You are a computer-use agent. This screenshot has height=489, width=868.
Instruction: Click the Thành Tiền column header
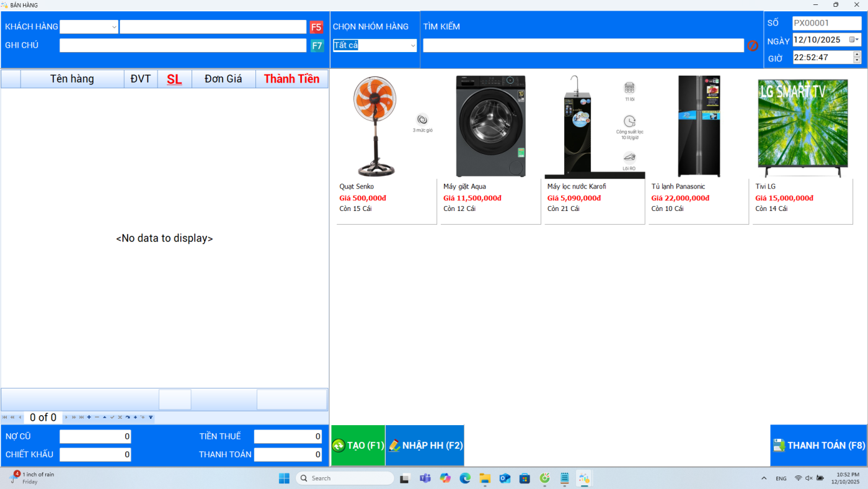(291, 79)
